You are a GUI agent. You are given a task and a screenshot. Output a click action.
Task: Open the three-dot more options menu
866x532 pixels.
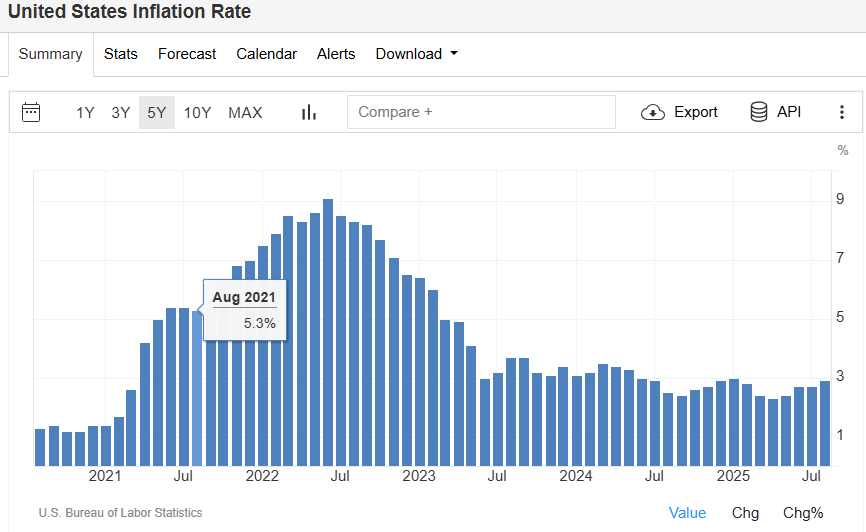[x=842, y=112]
